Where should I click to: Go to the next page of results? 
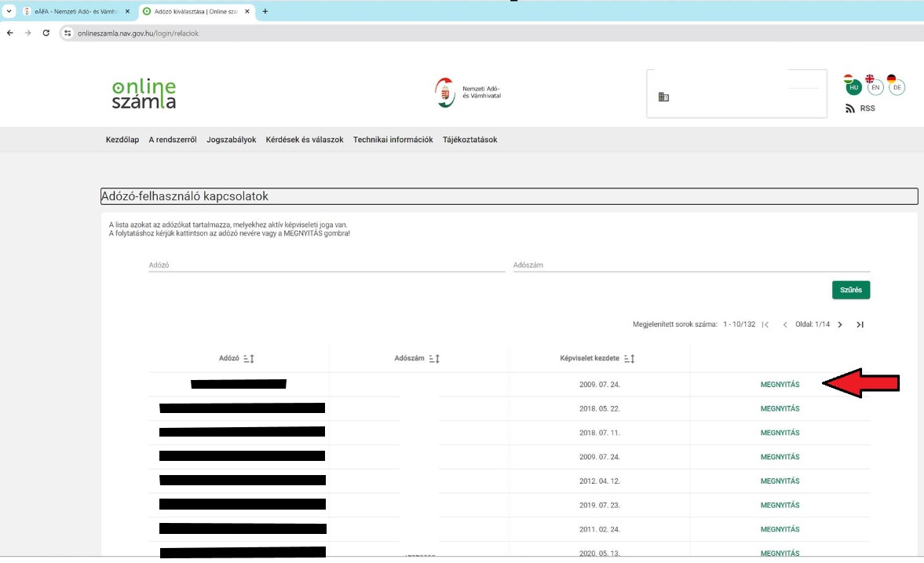tap(840, 324)
